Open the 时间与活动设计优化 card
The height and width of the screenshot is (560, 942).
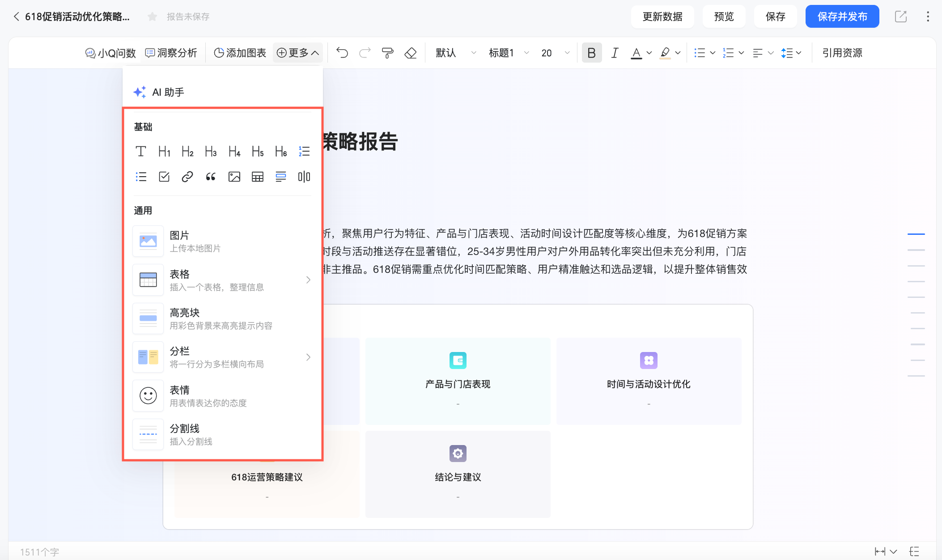[649, 381]
